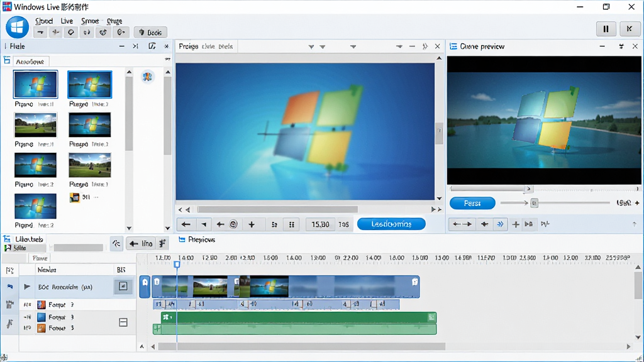Image resolution: width=644 pixels, height=362 pixels.
Task: Select the Forqot 2 track row
Action: [x=77, y=305]
